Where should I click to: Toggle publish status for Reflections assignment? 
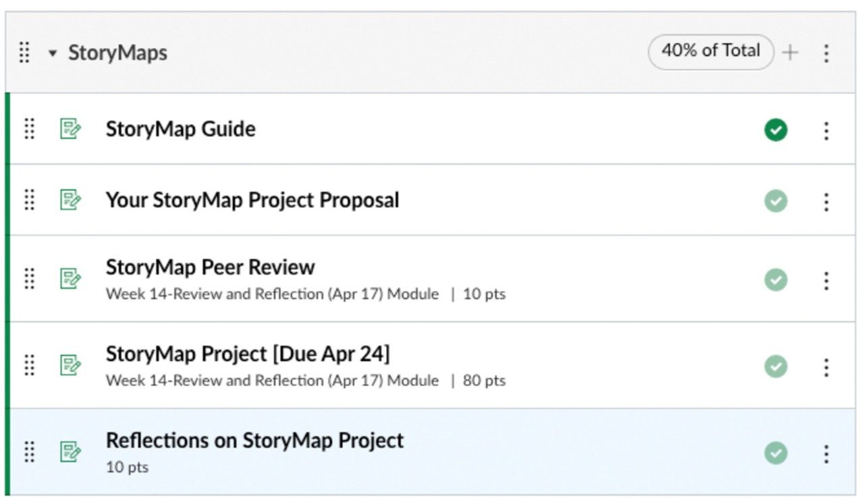[x=776, y=453]
